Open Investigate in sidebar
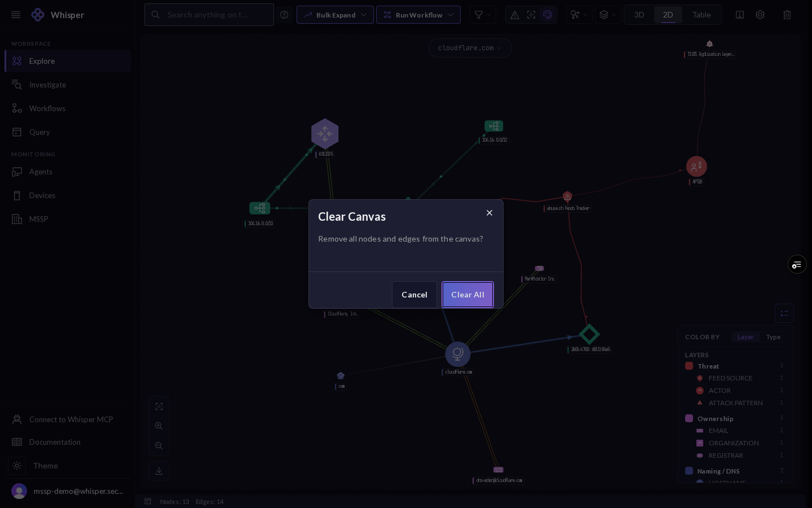The image size is (812, 508). [x=68, y=85]
